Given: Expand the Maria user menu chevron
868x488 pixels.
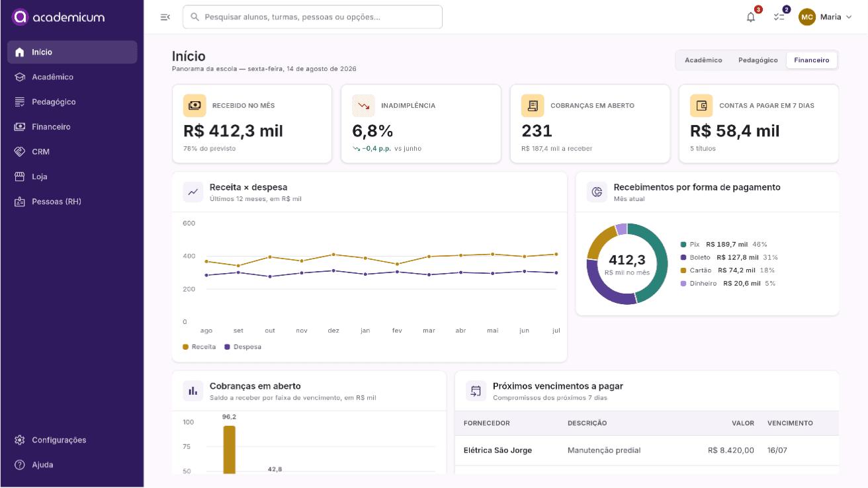Looking at the screenshot, I should (849, 17).
